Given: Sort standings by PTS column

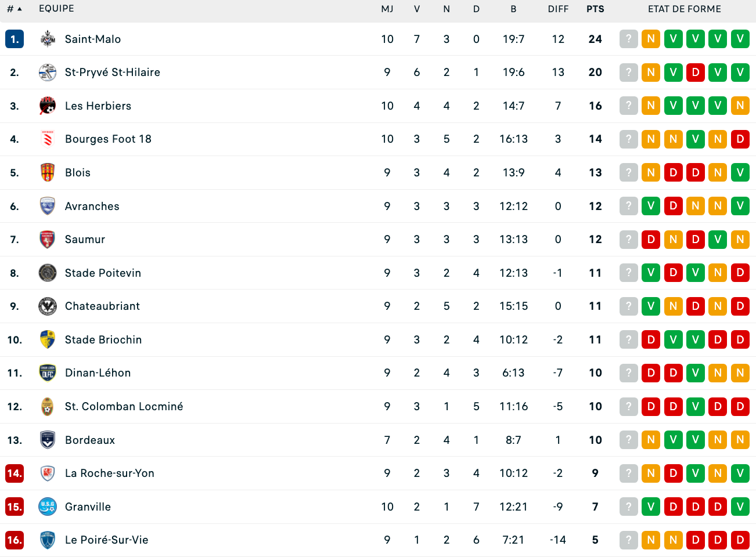Looking at the screenshot, I should click(x=595, y=9).
